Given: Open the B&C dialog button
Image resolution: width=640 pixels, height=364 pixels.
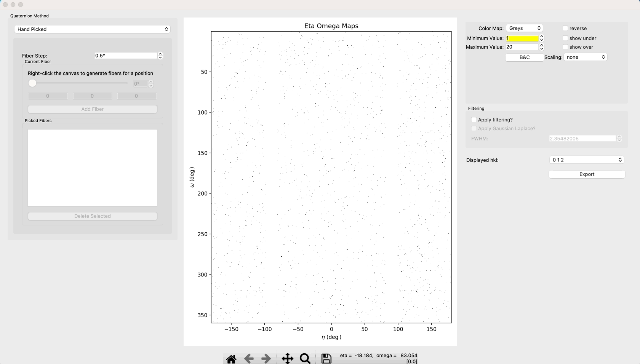Looking at the screenshot, I should 525,57.
